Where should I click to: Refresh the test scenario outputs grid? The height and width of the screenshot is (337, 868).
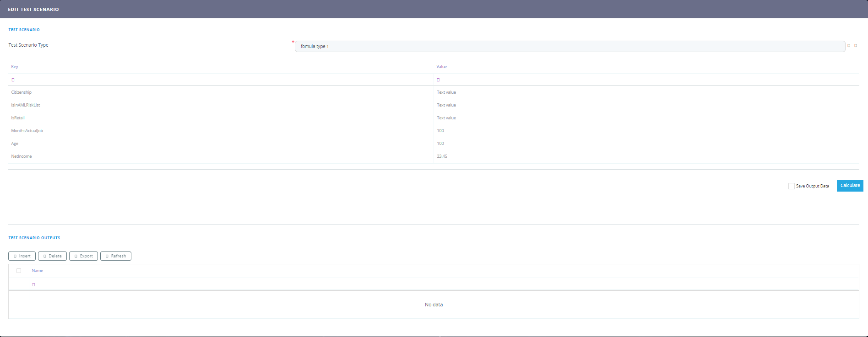(x=116, y=256)
